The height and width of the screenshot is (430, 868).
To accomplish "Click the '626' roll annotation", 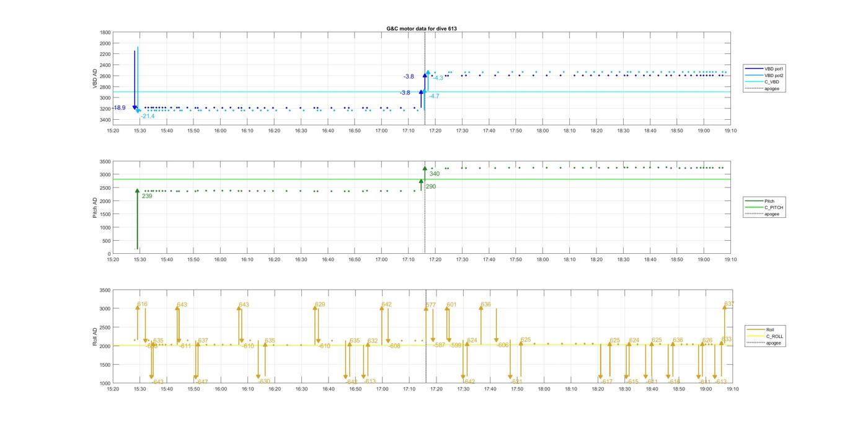I will (x=707, y=340).
